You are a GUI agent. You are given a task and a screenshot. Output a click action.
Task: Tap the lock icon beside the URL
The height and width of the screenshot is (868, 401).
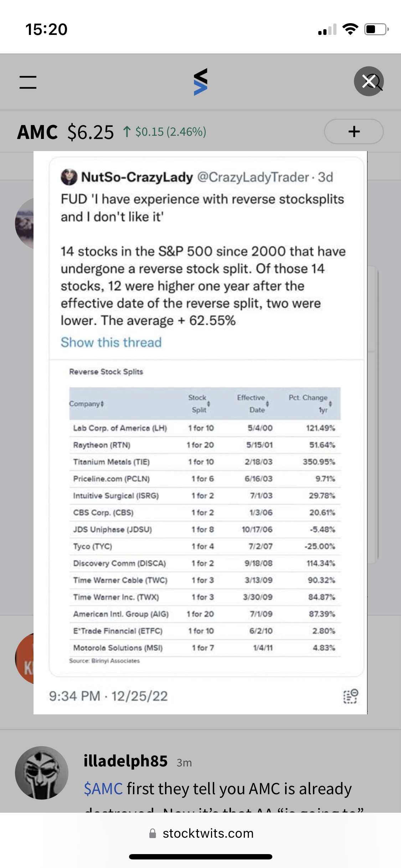tap(153, 833)
